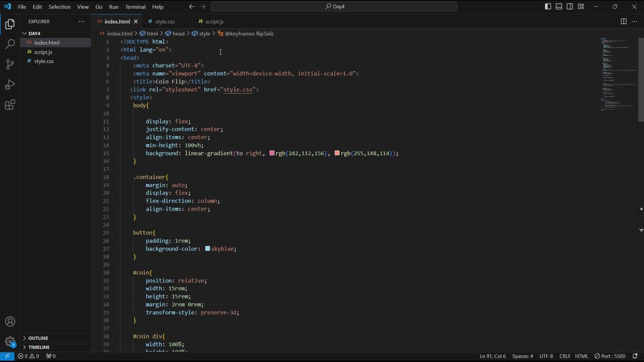
Task: Click the Port : 5500 Live Server status
Action: [x=610, y=356]
